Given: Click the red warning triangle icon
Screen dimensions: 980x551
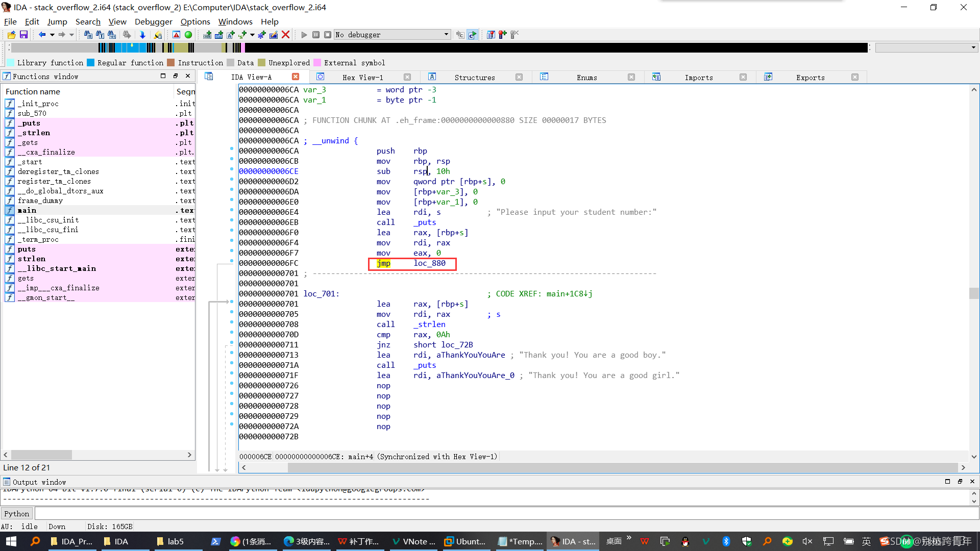Looking at the screenshot, I should [x=176, y=35].
